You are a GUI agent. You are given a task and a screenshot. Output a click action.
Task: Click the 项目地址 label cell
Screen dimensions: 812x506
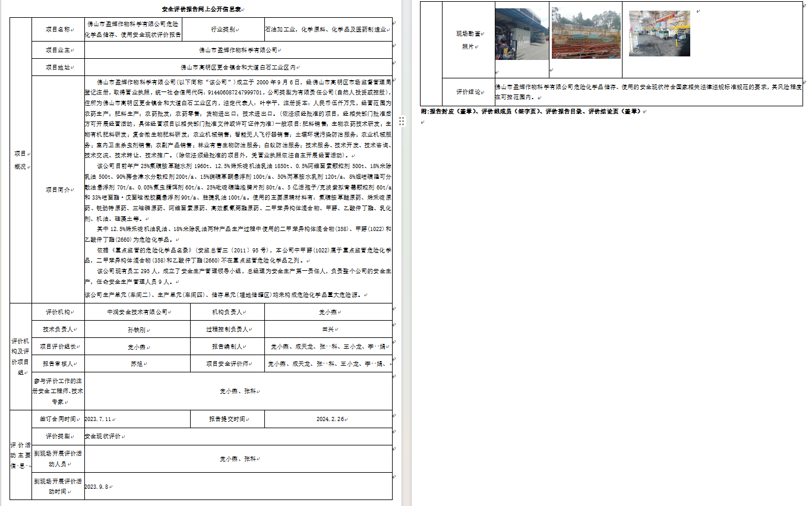[x=57, y=67]
